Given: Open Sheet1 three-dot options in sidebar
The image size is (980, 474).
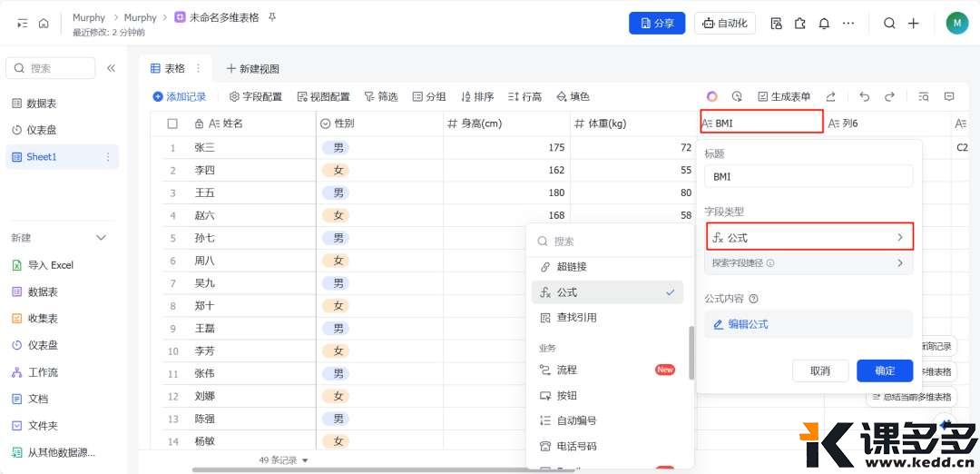Looking at the screenshot, I should coord(108,157).
